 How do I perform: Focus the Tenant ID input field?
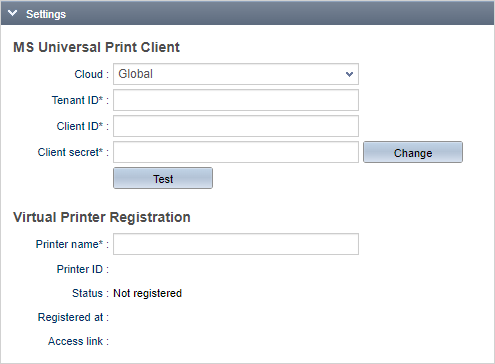pyautogui.click(x=236, y=100)
